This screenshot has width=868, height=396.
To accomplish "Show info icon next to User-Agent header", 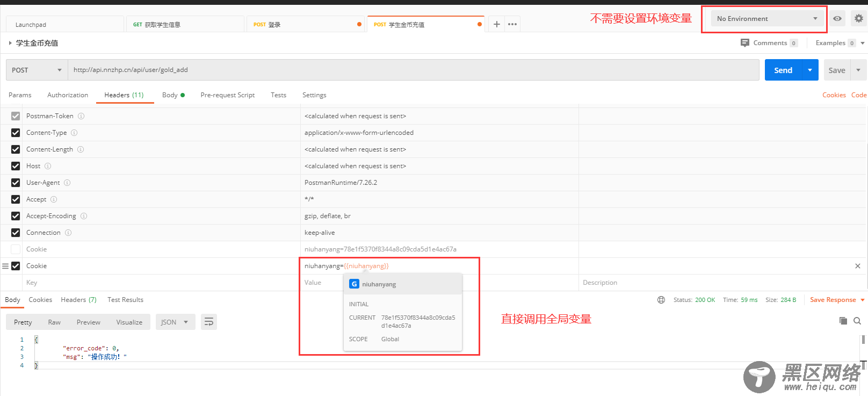I will pos(67,183).
